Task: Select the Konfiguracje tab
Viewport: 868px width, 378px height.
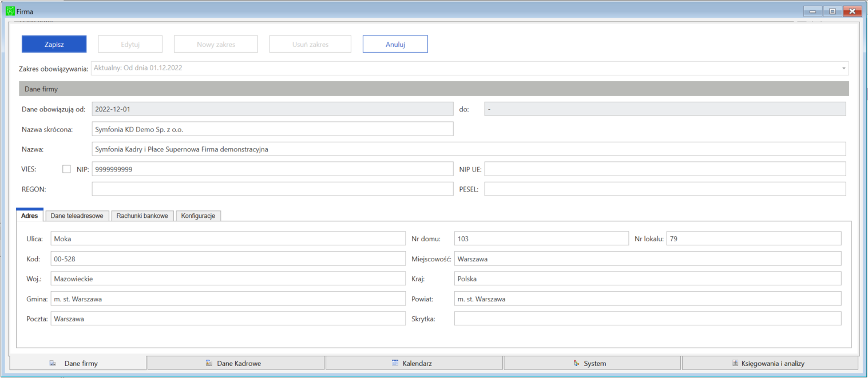Action: point(198,216)
